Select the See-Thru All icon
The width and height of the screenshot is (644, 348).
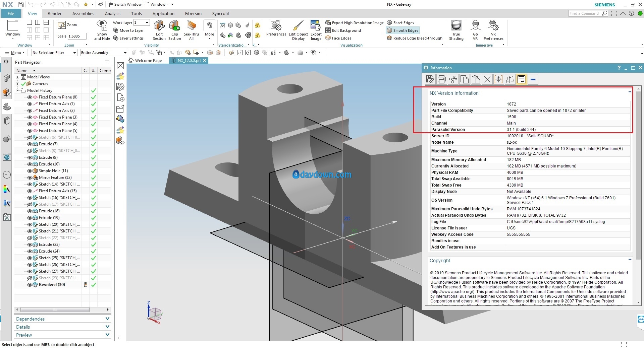(x=191, y=30)
